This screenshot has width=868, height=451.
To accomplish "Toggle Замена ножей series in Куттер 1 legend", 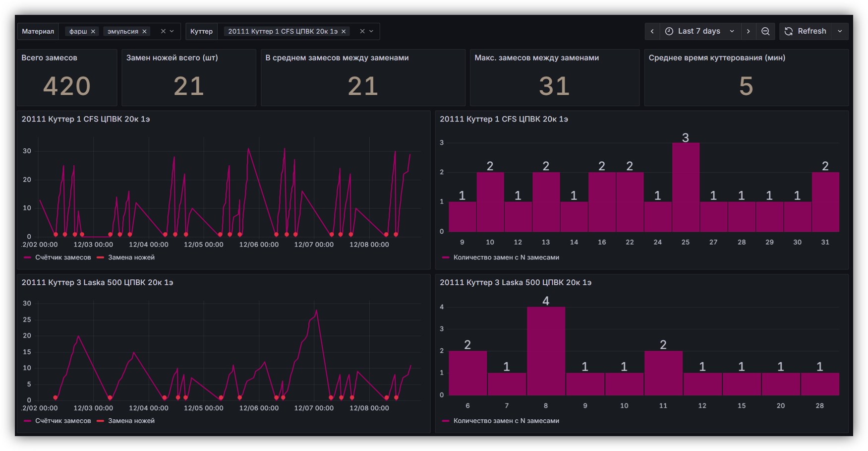I will (131, 258).
